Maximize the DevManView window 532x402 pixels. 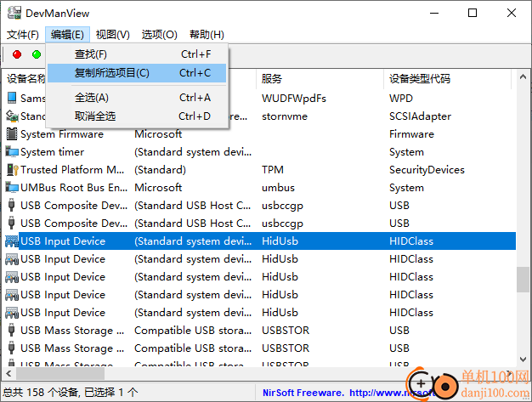(x=473, y=13)
